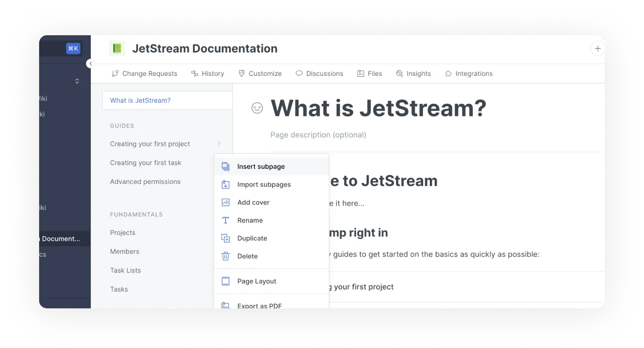This screenshot has height=348, width=644.
Task: Click the Add cover image icon
Action: point(225,202)
